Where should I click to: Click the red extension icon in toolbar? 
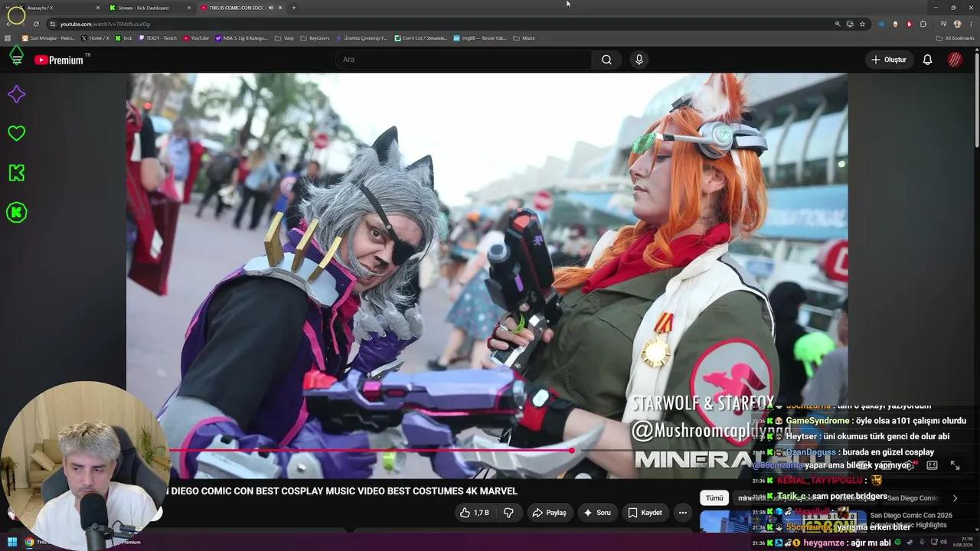(910, 24)
